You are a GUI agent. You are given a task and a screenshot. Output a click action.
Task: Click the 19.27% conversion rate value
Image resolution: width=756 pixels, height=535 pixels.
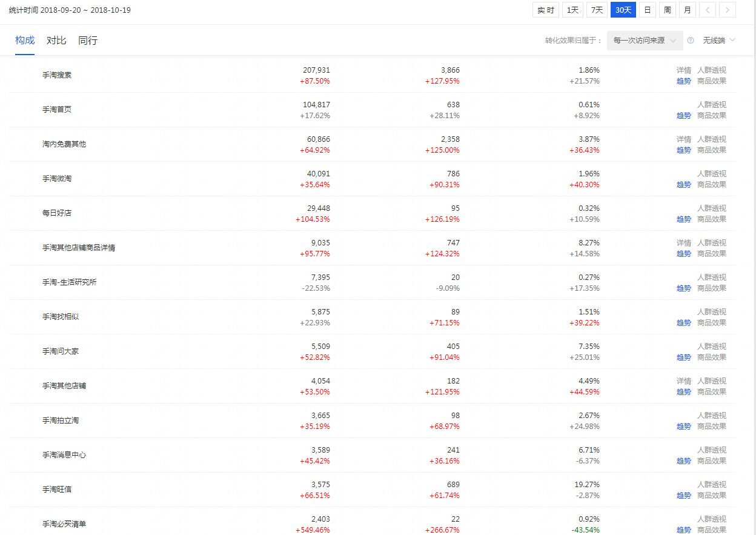[588, 485]
